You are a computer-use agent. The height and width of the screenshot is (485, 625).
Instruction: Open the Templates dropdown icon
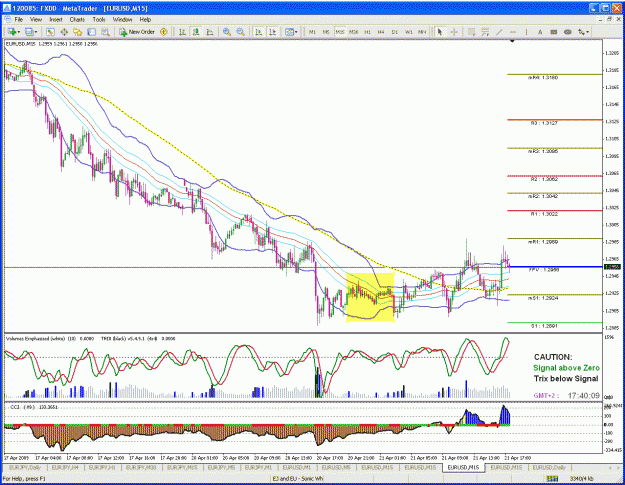291,32
